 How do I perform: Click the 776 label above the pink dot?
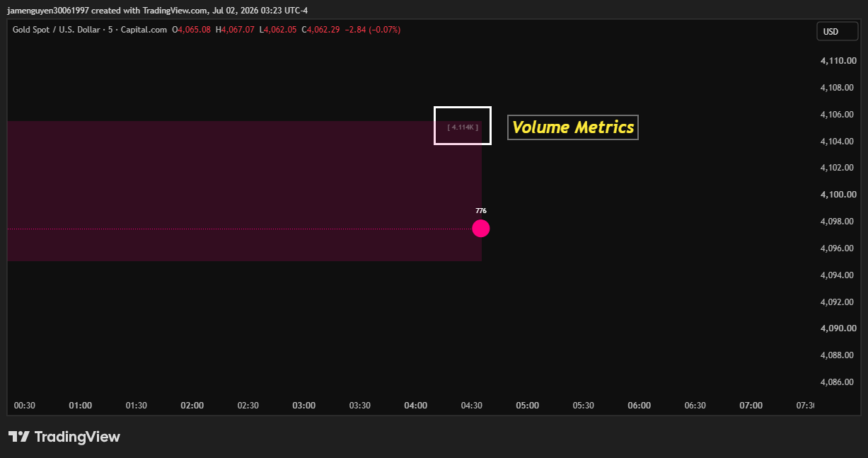(x=481, y=211)
